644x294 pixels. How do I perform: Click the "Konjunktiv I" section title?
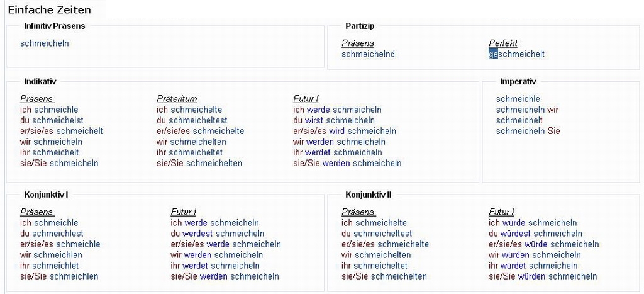(x=46, y=195)
